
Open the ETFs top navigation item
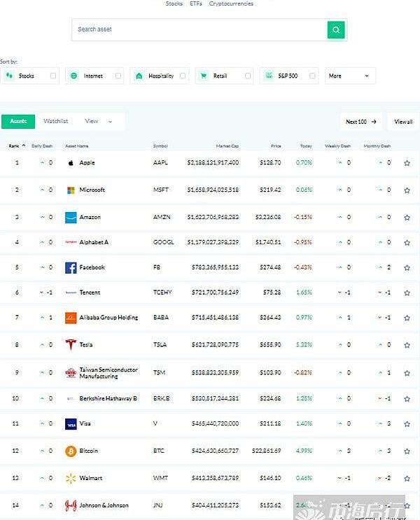(x=196, y=3)
